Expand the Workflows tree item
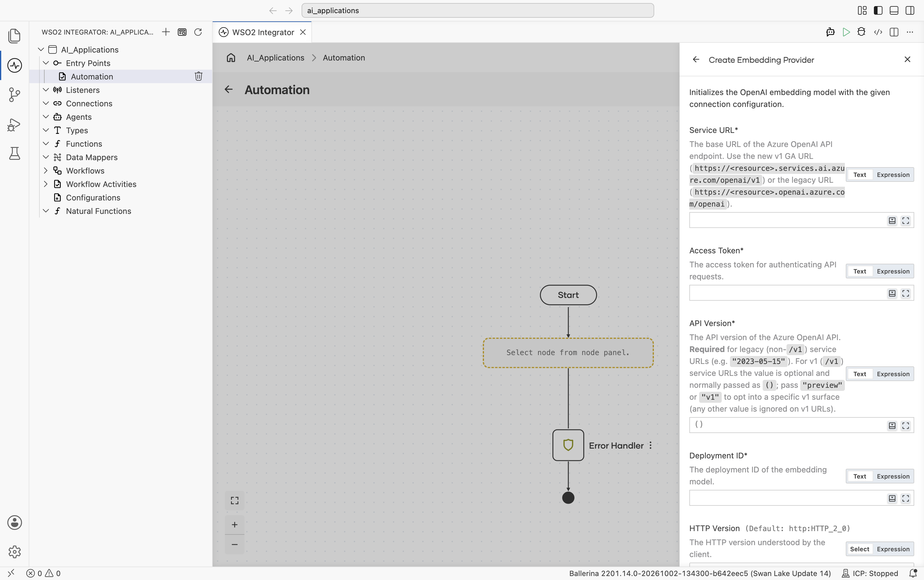 tap(46, 170)
